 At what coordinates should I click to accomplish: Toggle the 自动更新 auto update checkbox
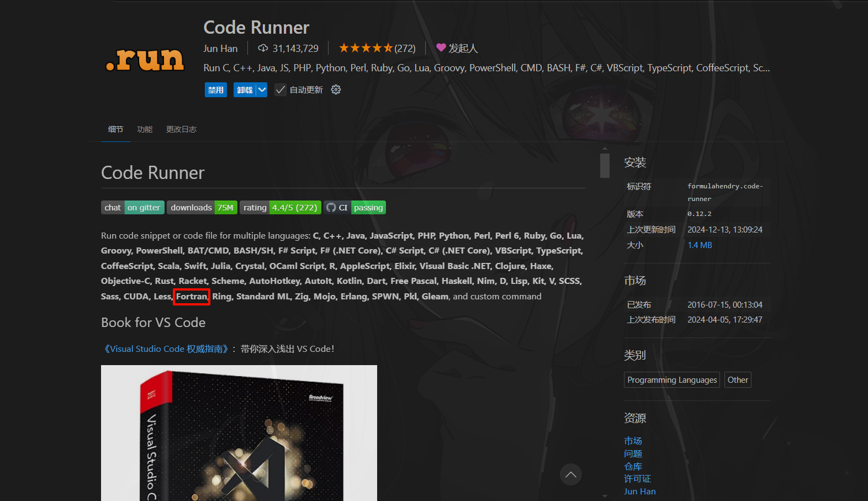pyautogui.click(x=280, y=90)
